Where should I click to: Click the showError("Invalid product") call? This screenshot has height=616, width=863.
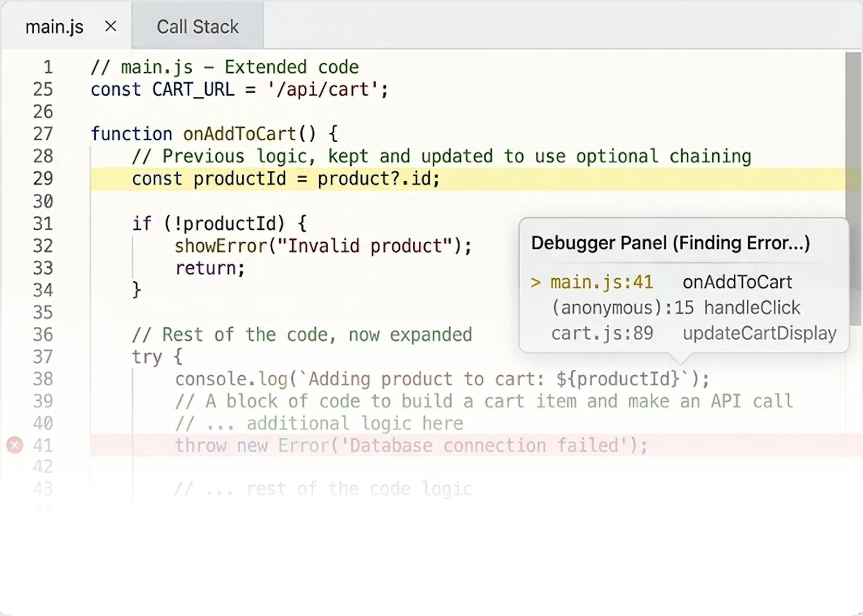pyautogui.click(x=323, y=246)
